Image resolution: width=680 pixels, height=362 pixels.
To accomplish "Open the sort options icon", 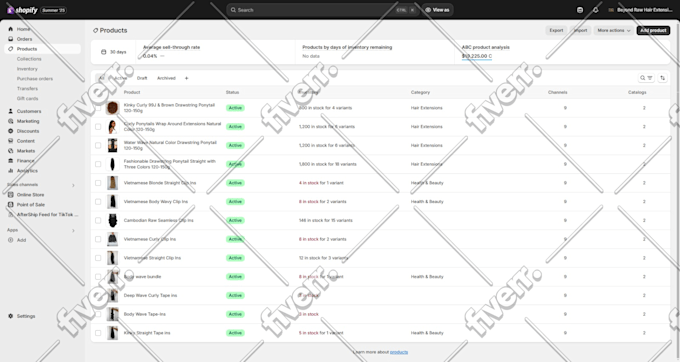I will coord(662,78).
